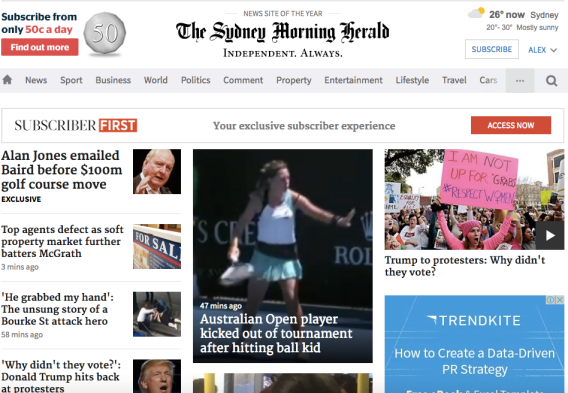568x393 pixels.
Task: Click the Alan Jones thumbnail photo
Action: (x=157, y=171)
